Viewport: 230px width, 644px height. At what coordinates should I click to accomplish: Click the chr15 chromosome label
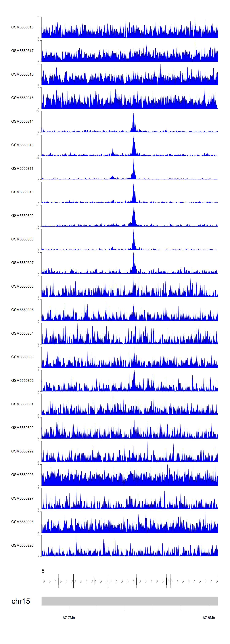(x=21, y=601)
